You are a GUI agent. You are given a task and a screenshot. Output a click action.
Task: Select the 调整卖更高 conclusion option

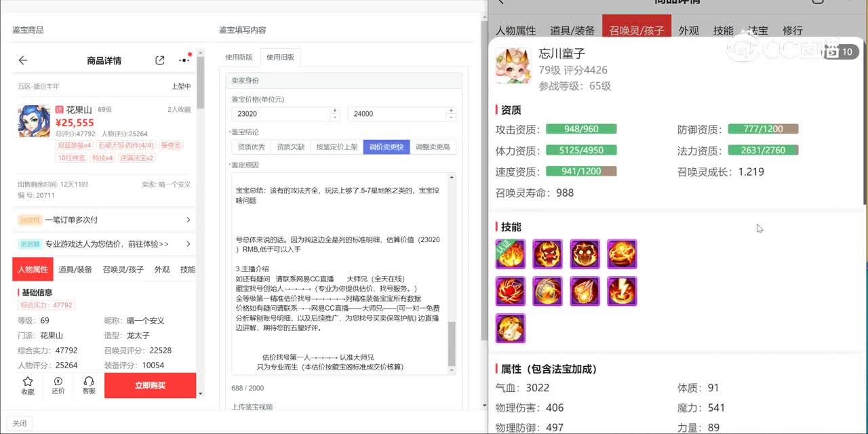pyautogui.click(x=433, y=147)
